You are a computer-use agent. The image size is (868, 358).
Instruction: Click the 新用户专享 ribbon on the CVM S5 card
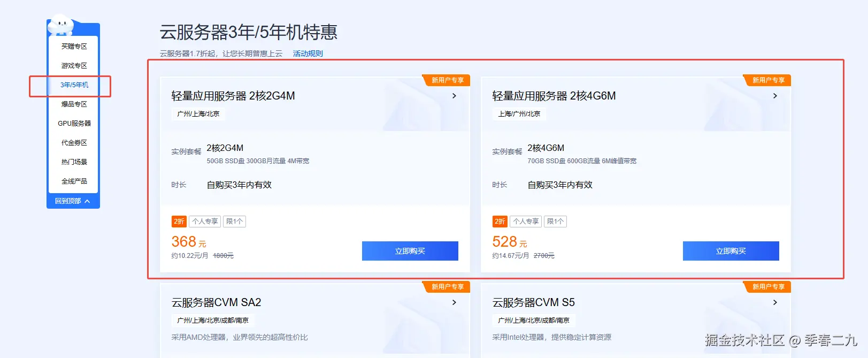767,287
